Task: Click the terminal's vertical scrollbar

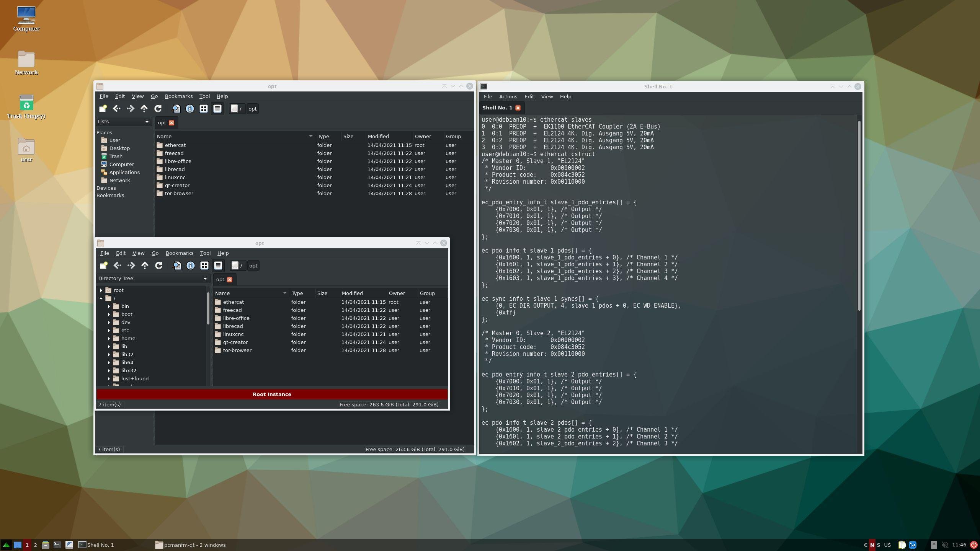Action: click(x=859, y=214)
